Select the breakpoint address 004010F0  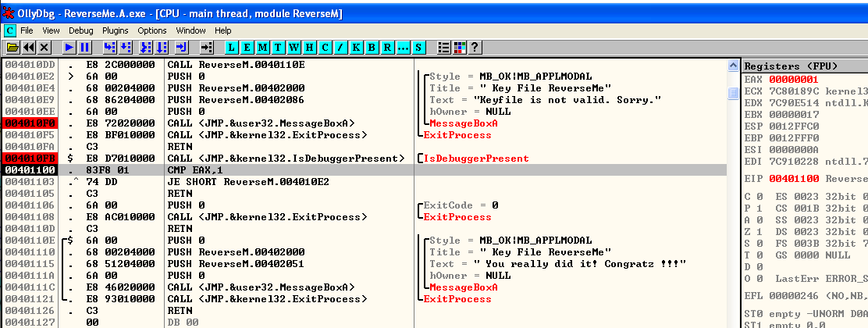[x=29, y=123]
